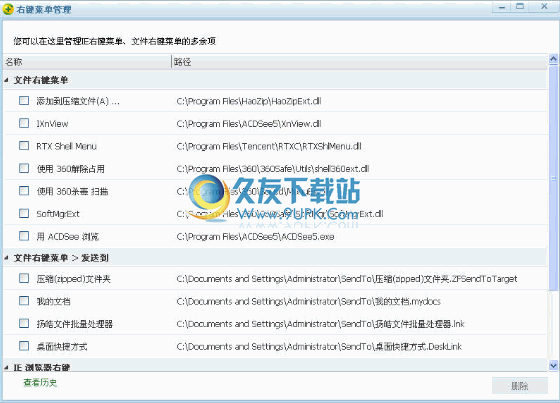The height and width of the screenshot is (403, 560).
Task: Click the RTX Shell Menu row name
Action: [66, 146]
